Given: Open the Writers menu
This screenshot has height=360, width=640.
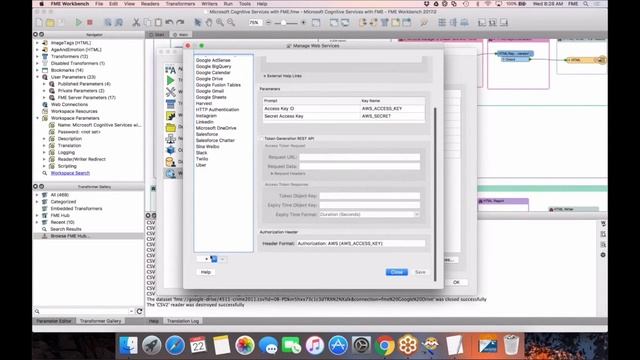Looking at the screenshot, I should [x=209, y=4].
